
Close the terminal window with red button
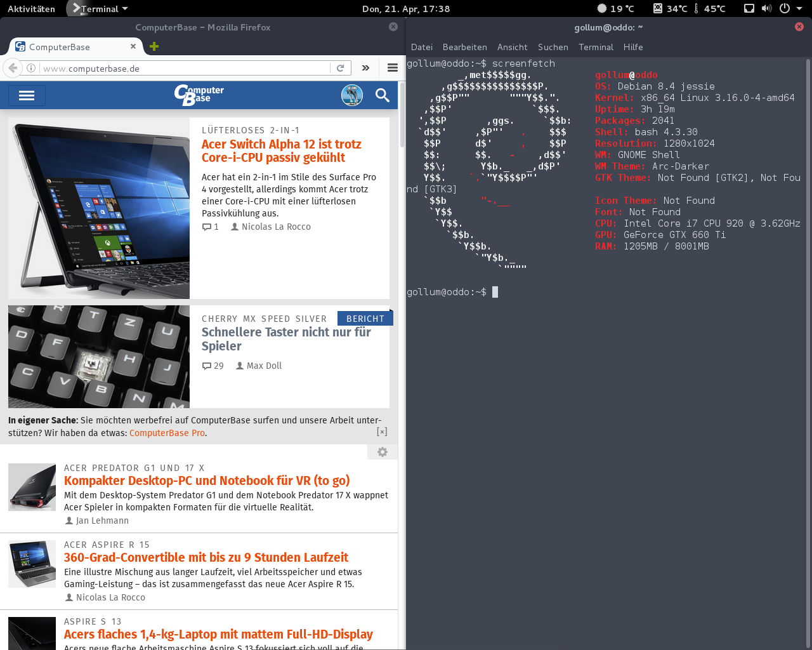tap(799, 27)
